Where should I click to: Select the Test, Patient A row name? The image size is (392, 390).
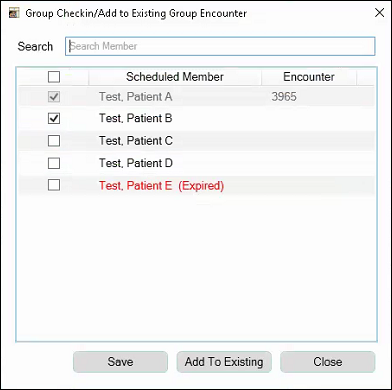point(136,97)
